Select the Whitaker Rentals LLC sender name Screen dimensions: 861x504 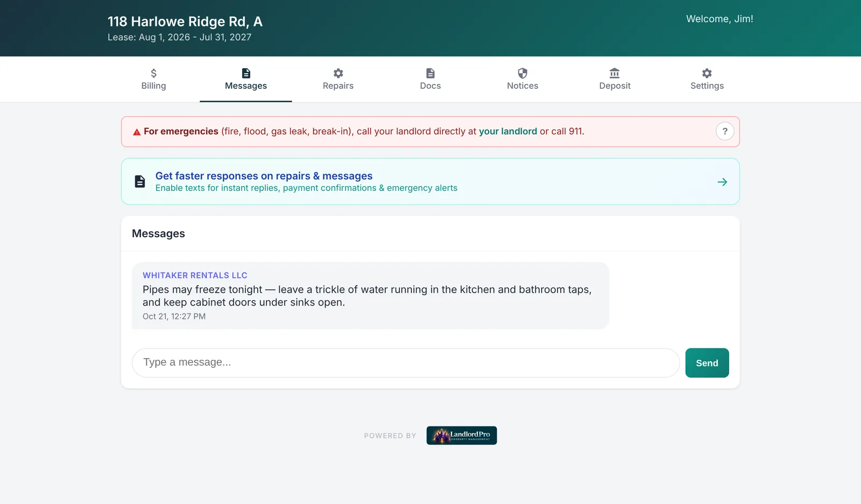tap(195, 275)
